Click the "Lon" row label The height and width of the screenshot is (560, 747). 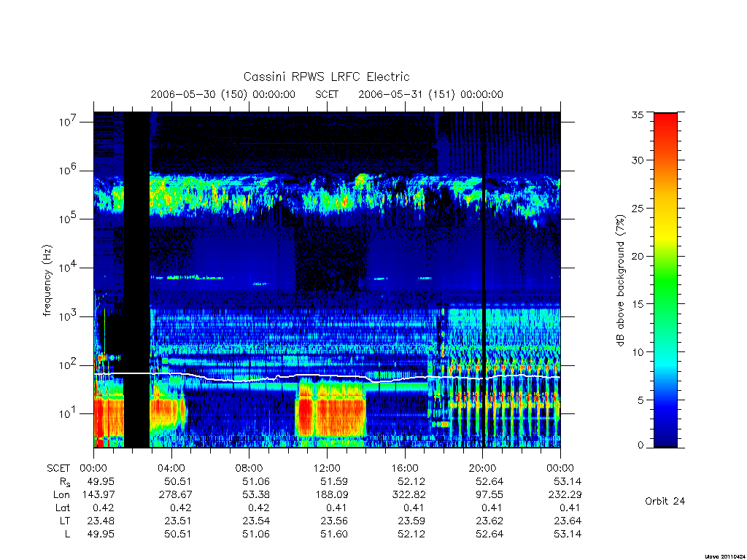click(x=62, y=495)
